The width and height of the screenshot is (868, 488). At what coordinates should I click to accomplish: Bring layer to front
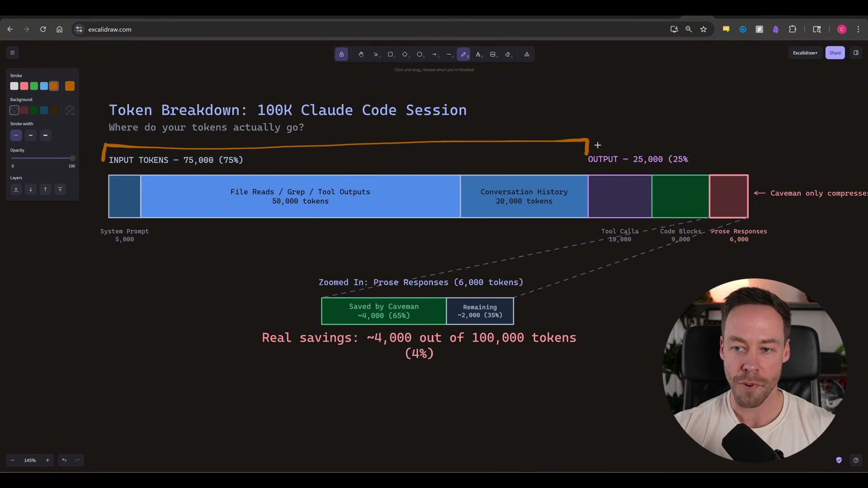click(x=60, y=189)
